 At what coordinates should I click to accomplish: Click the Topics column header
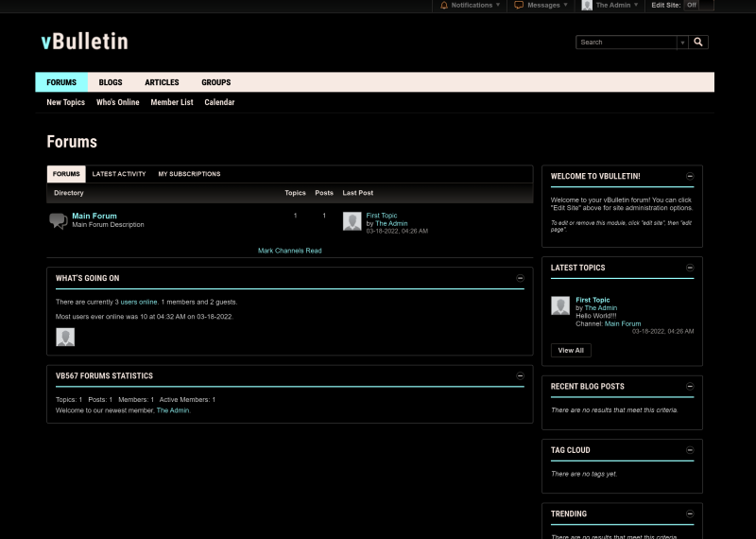pyautogui.click(x=295, y=193)
